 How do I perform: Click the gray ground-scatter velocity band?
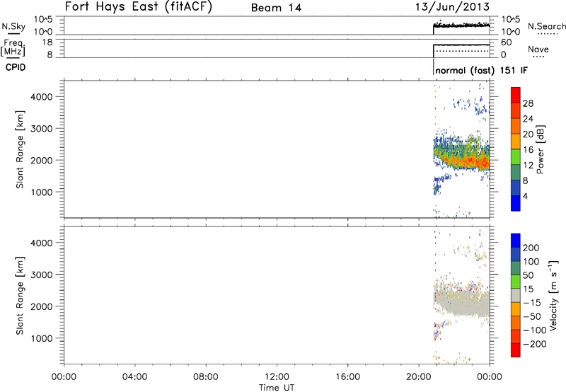pos(464,302)
